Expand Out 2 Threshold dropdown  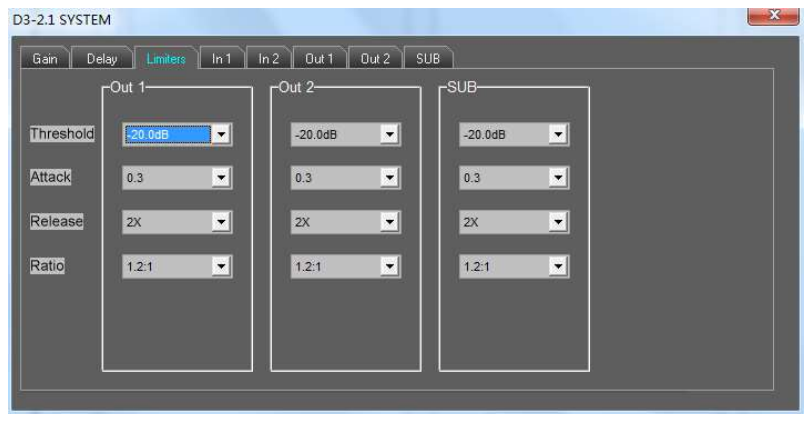[x=391, y=135]
